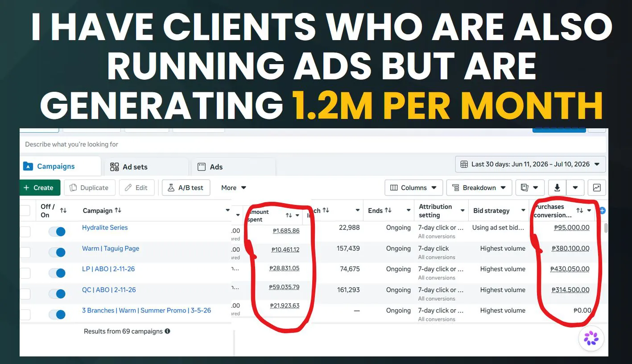Disable the LP | ABO | 2-11-26 campaign
Viewport: 632px width, 364px height.
click(57, 273)
